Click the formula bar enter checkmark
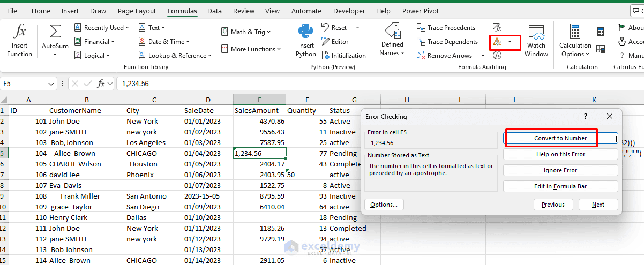Screen dimensions: 644x265 pos(87,84)
